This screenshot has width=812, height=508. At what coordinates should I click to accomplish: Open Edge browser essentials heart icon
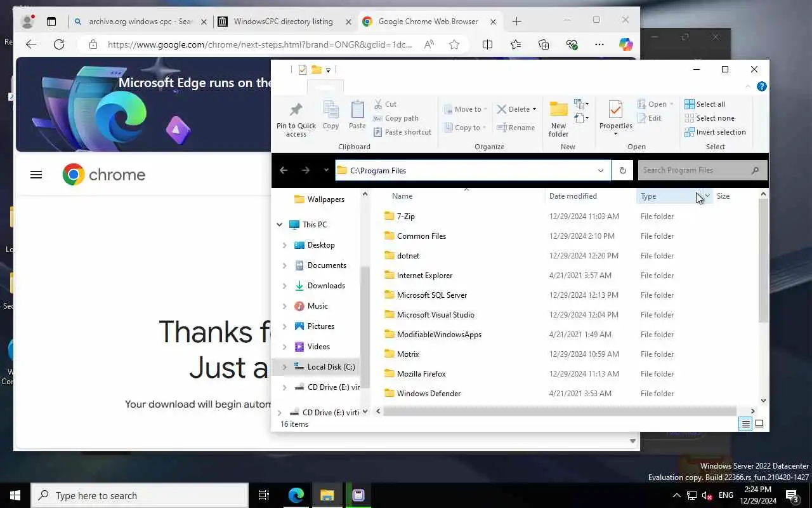[572, 44]
